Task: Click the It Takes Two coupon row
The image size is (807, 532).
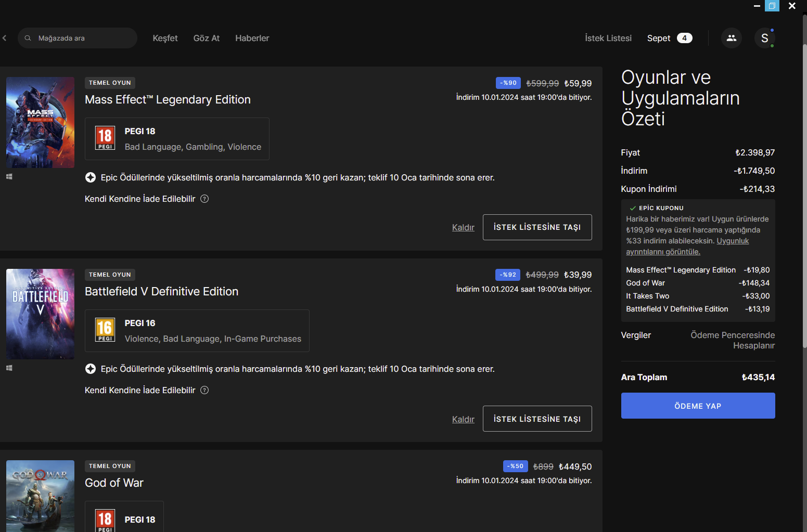Action: pyautogui.click(x=698, y=296)
